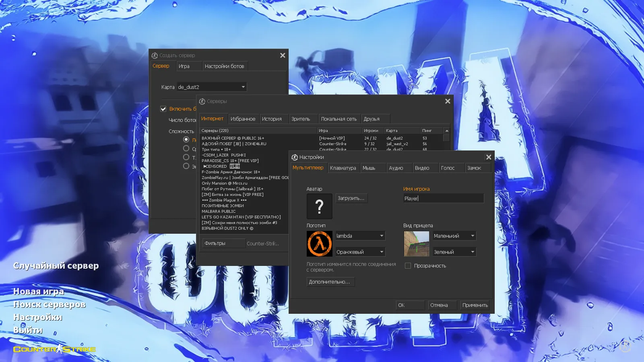
Task: Switch to the Клавиатура tab
Action: click(x=343, y=168)
